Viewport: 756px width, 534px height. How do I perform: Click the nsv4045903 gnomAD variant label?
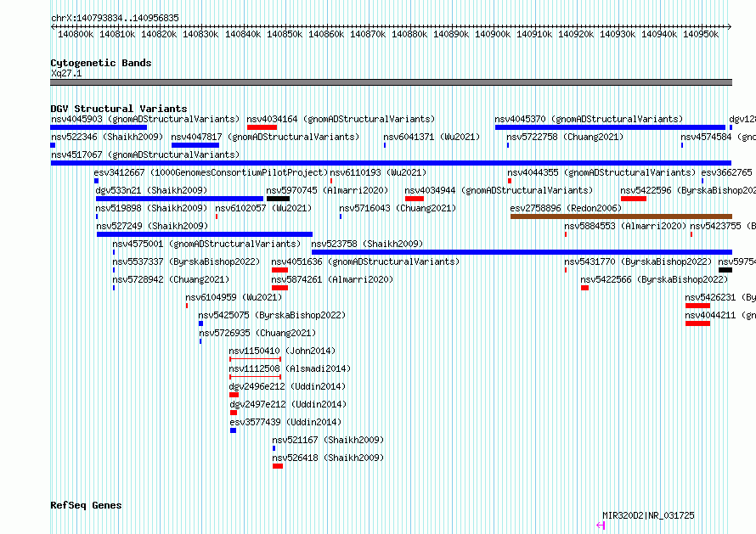pyautogui.click(x=145, y=119)
